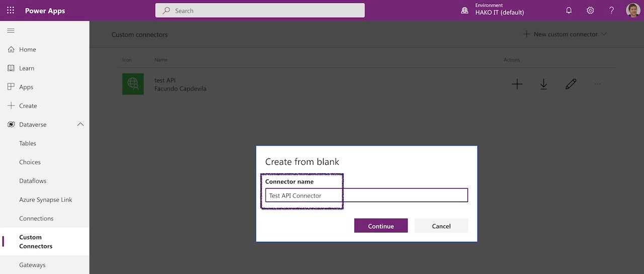Go to Home in the sidebar
Image resolution: width=644 pixels, height=274 pixels.
(28, 49)
